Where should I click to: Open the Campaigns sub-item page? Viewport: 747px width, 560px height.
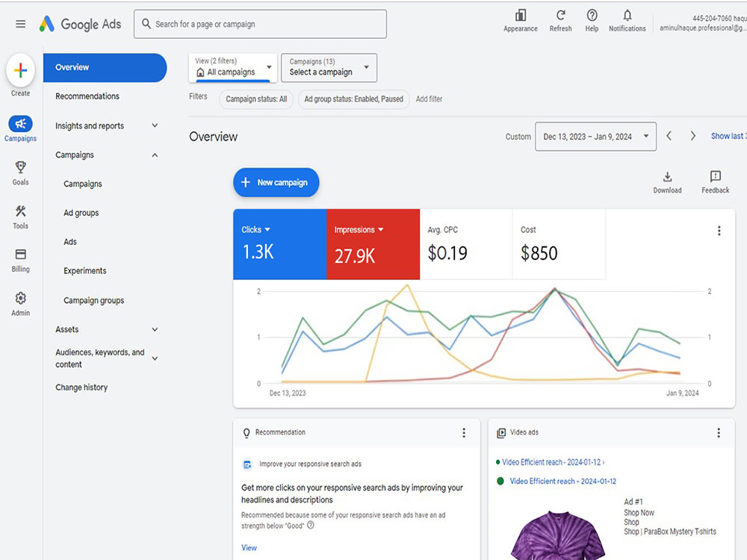[x=82, y=184]
